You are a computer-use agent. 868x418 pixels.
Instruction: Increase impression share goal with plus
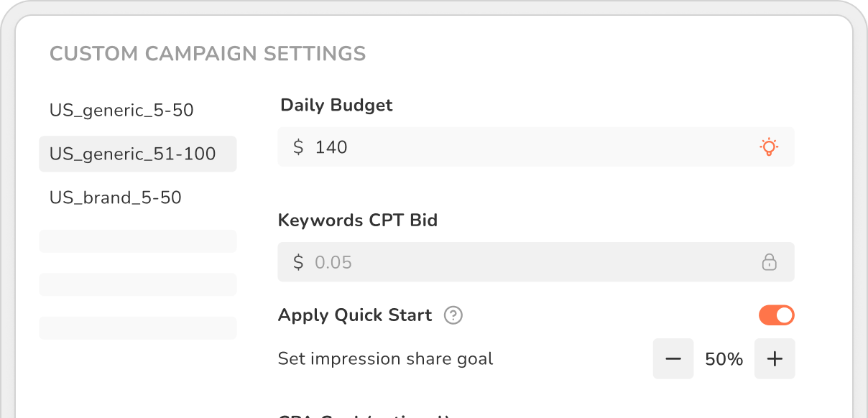(x=775, y=358)
